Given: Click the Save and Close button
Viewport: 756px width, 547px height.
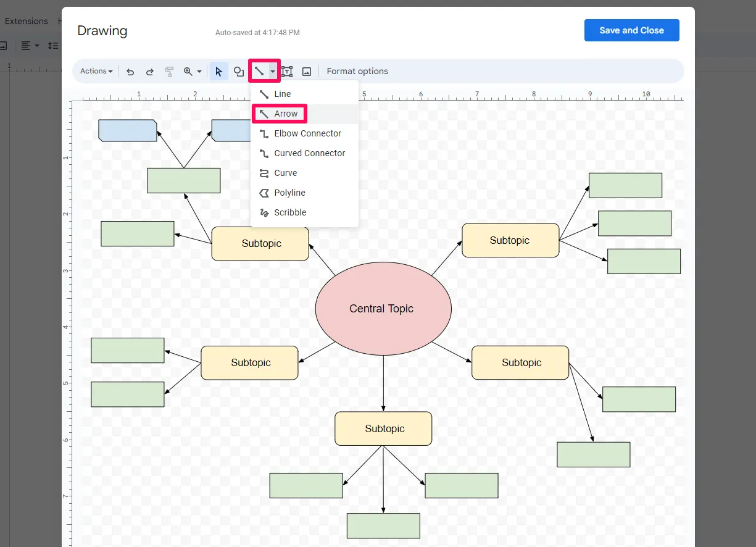Looking at the screenshot, I should 632,30.
